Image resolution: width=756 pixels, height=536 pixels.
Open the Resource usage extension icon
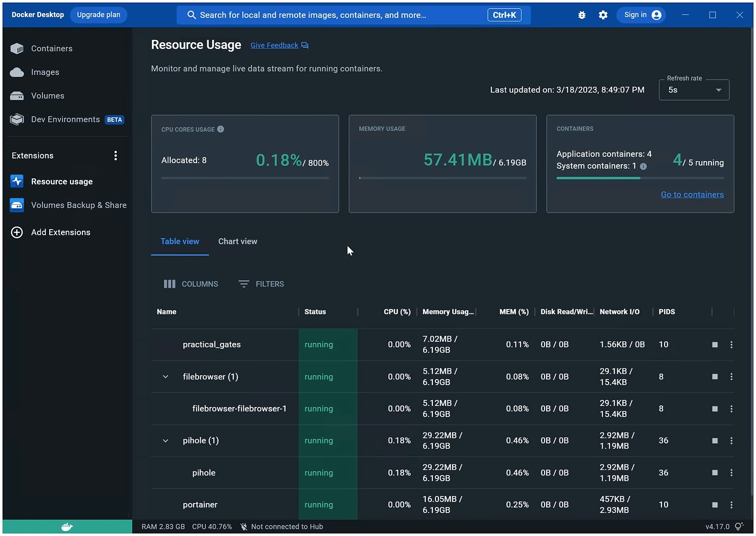click(17, 181)
